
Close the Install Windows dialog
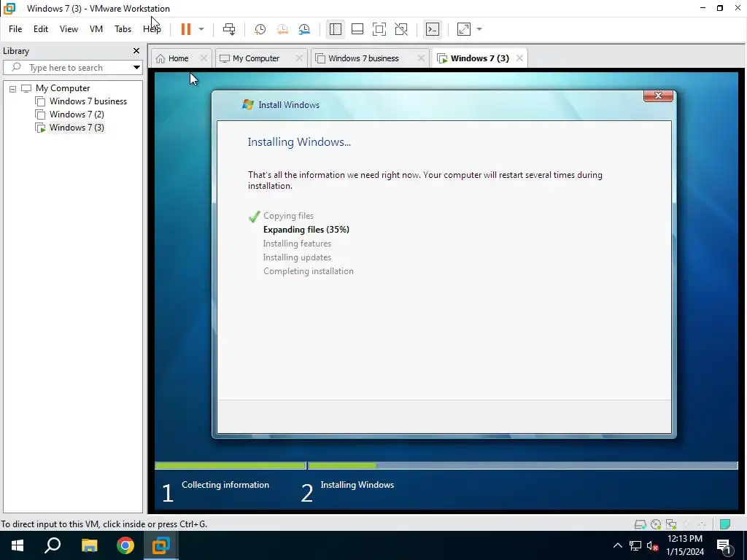pyautogui.click(x=658, y=96)
